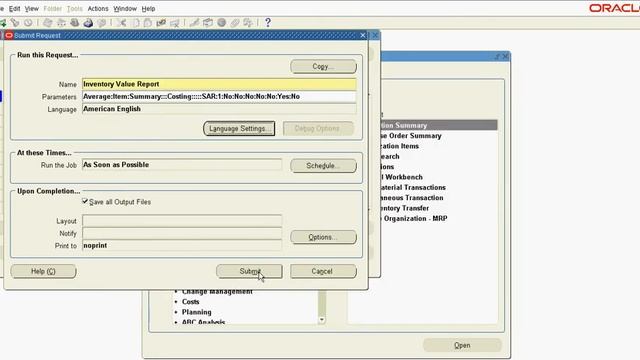Click the Copy... button

click(323, 67)
